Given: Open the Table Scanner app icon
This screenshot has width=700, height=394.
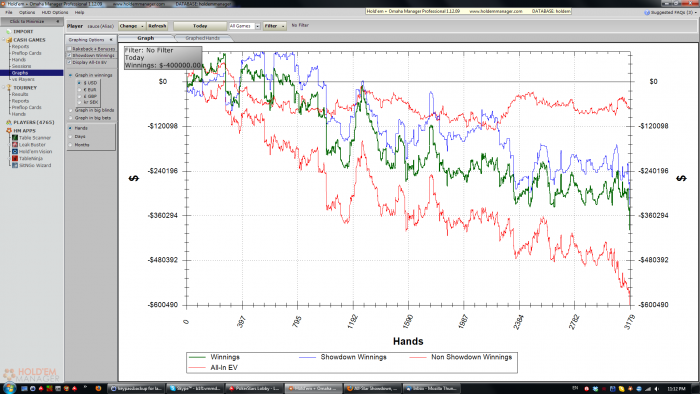Looking at the screenshot, I should [x=15, y=138].
